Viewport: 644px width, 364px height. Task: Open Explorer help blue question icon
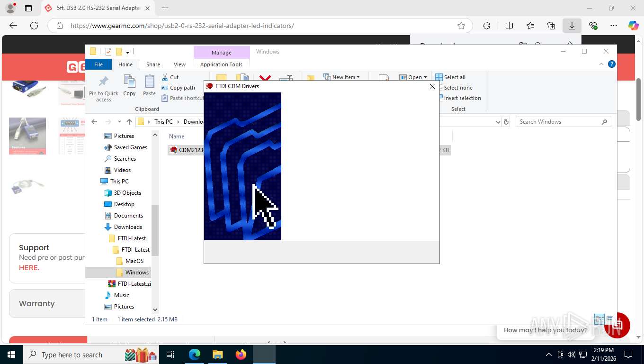click(612, 64)
